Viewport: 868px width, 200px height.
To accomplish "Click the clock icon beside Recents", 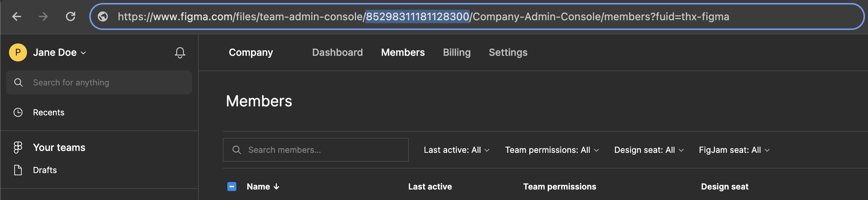I will pos(18,112).
